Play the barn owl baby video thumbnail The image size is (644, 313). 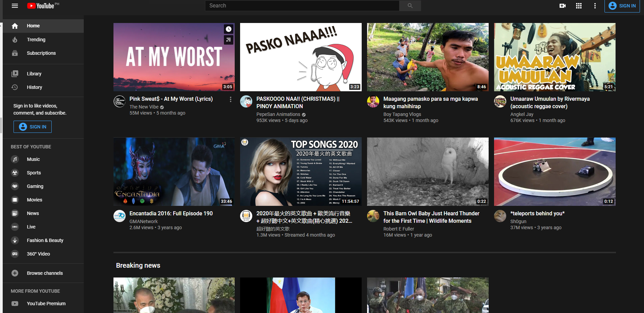pos(428,172)
